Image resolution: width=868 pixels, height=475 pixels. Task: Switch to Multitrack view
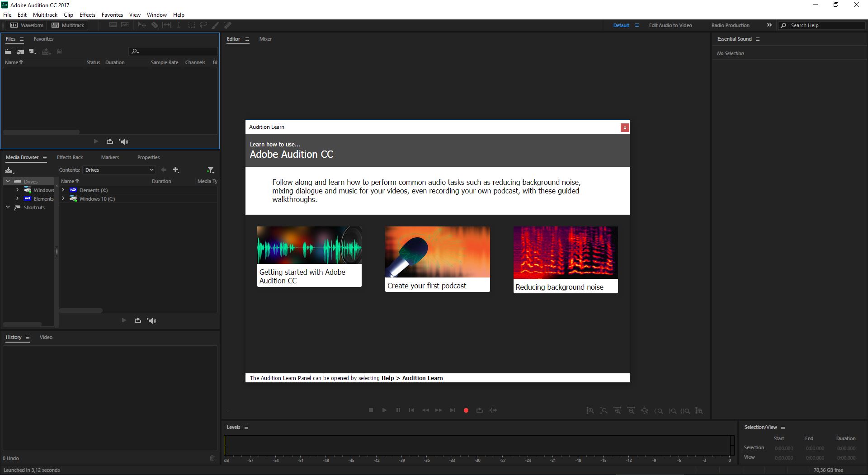click(x=68, y=25)
